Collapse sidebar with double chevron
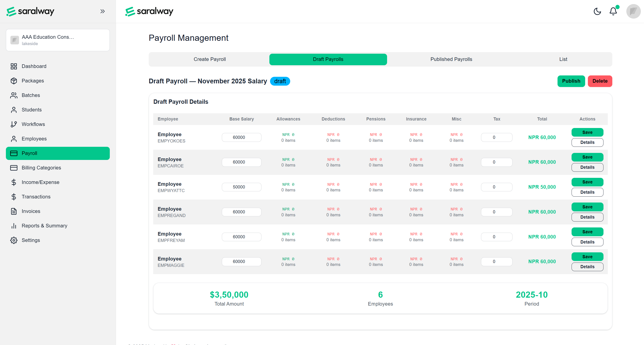Screen dimensions: 644x345 (x=102, y=11)
